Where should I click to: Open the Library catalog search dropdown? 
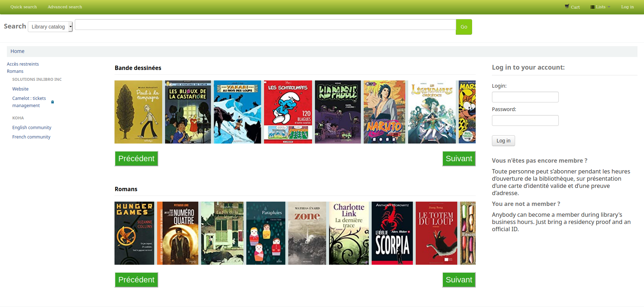point(50,27)
